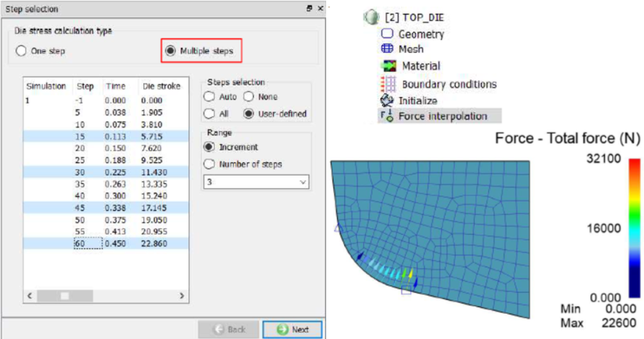Click the TOP_DIE object icon
This screenshot has height=339, width=644.
click(371, 17)
